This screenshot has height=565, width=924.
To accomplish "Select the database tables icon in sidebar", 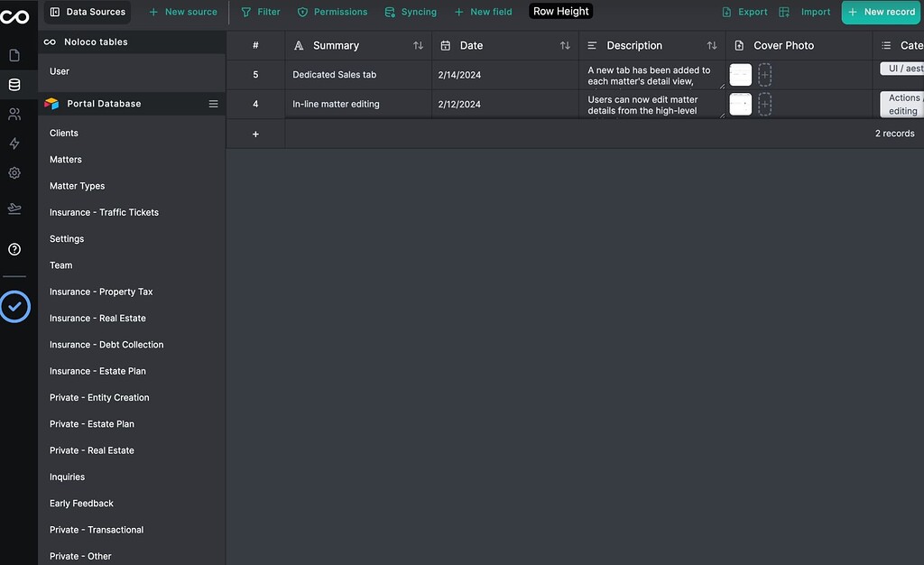I will click(15, 84).
